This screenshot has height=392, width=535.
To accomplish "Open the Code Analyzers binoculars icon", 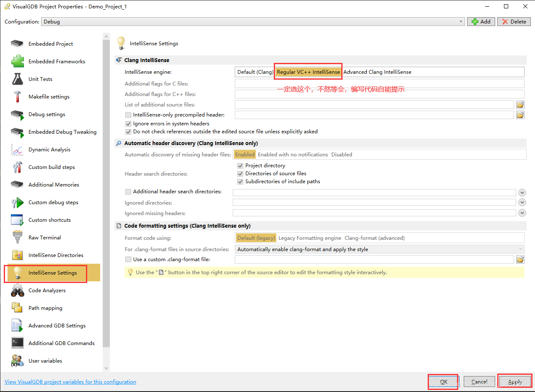I will [17, 290].
